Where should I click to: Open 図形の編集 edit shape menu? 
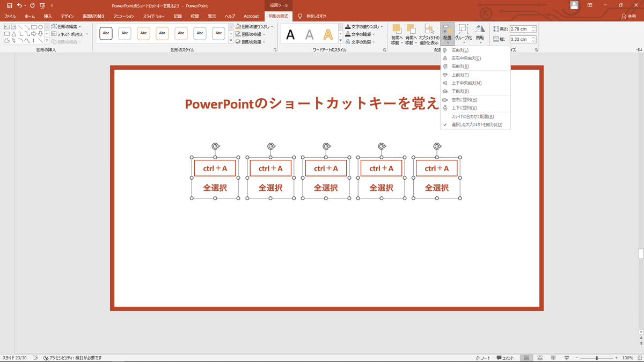[x=67, y=26]
